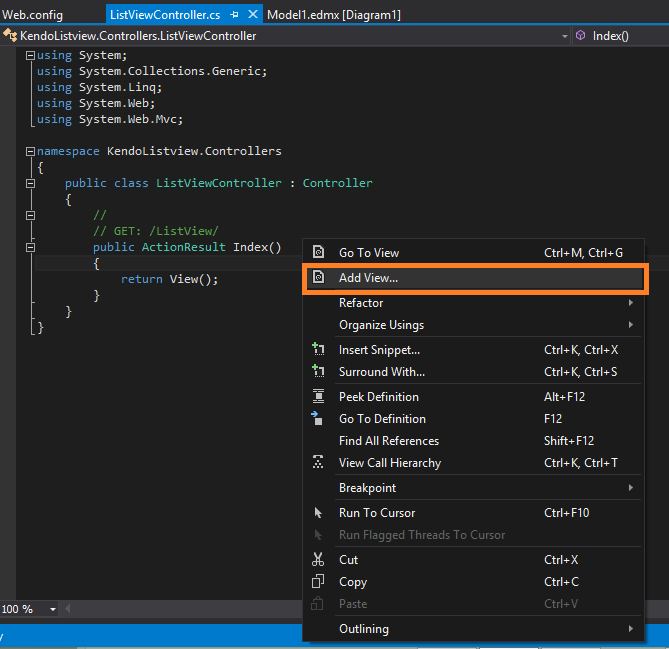Click the Insert Snippet icon
The width and height of the screenshot is (669, 649).
(x=318, y=350)
